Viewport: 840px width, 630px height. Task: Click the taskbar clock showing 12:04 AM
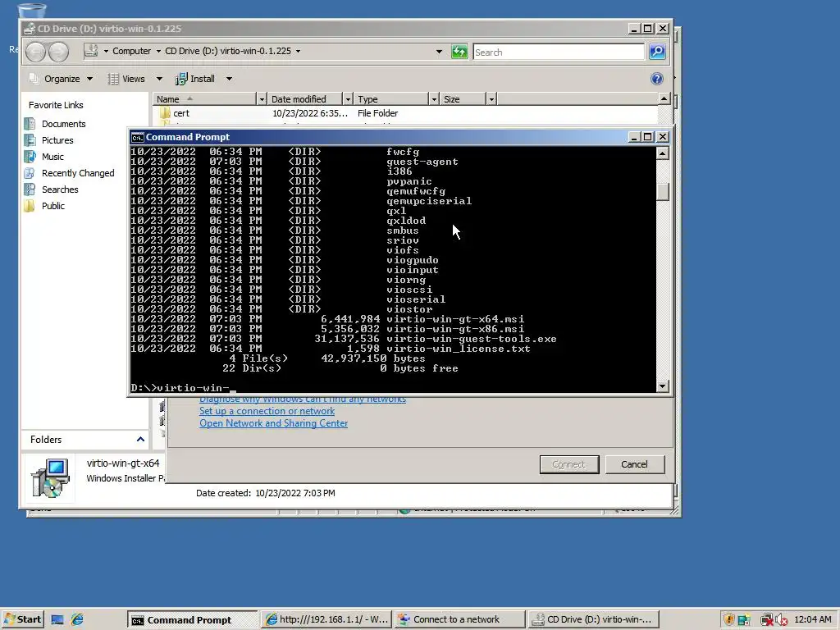click(813, 620)
